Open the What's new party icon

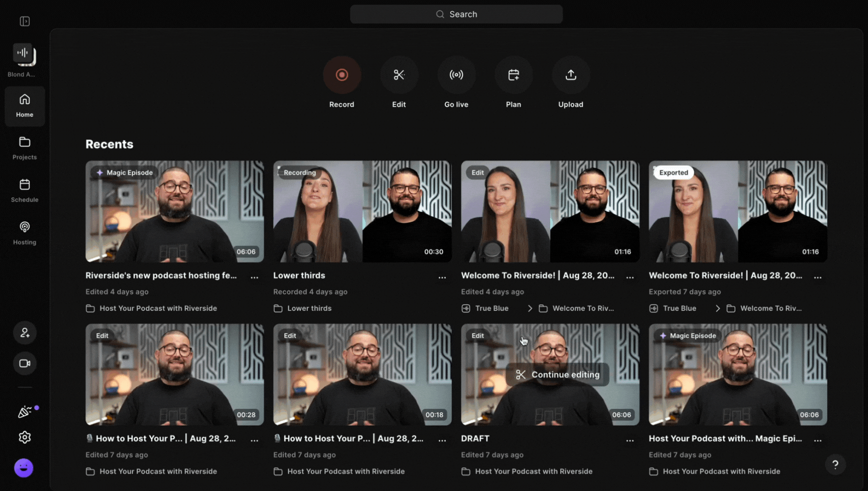coord(25,412)
